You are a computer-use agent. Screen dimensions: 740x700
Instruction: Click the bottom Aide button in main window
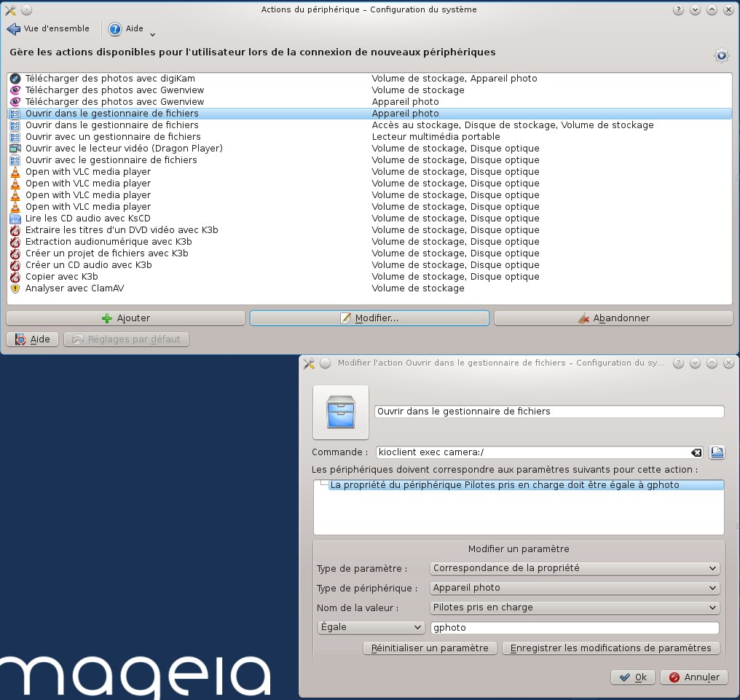[33, 339]
